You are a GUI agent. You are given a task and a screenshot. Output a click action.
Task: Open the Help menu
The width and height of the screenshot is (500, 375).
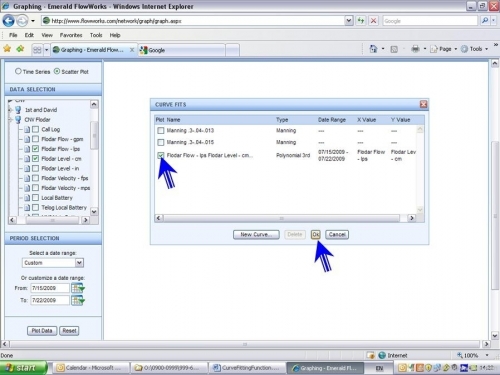point(115,35)
